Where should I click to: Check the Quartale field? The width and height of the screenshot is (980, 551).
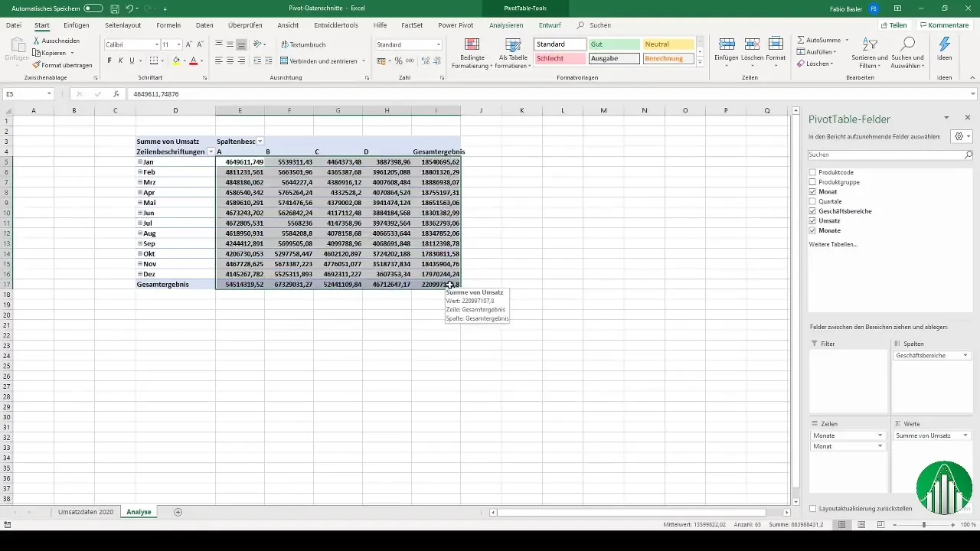click(812, 201)
